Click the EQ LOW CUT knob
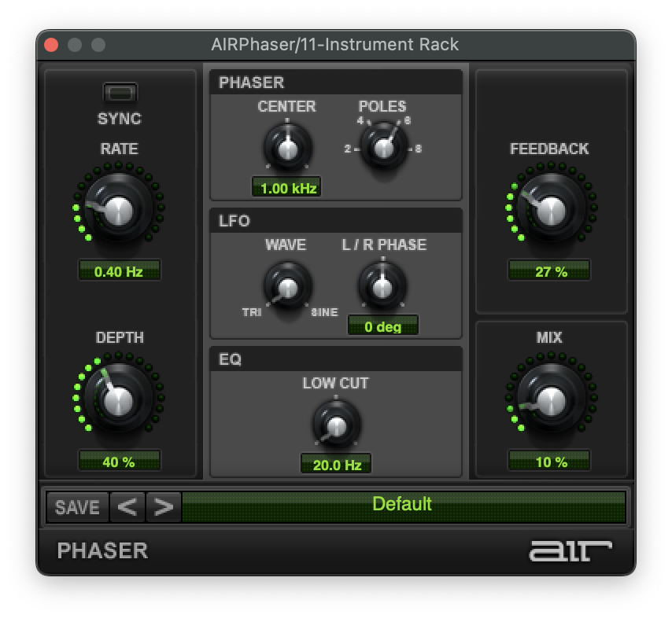 point(336,425)
